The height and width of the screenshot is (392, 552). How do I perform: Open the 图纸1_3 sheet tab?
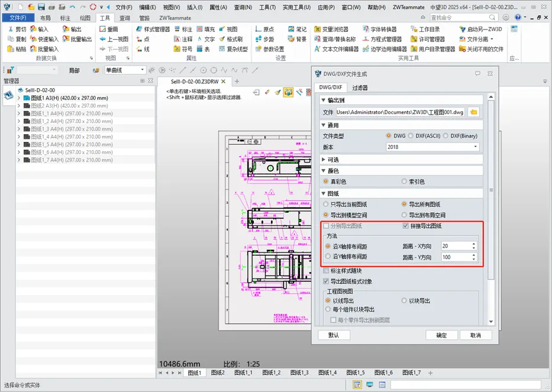tap(299, 372)
